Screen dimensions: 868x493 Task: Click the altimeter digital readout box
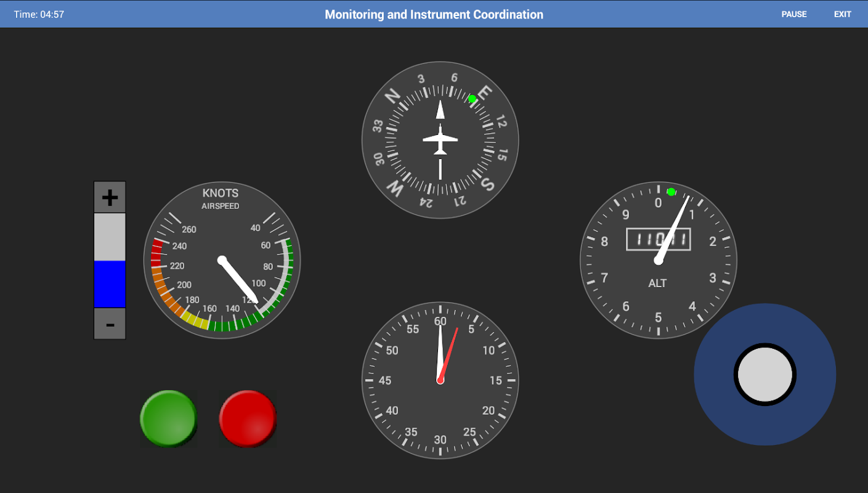click(658, 239)
